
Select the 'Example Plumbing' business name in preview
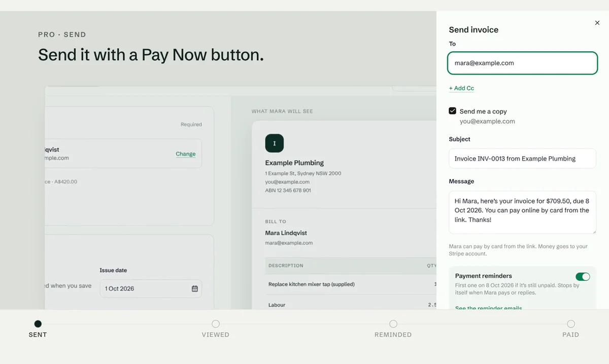[294, 163]
